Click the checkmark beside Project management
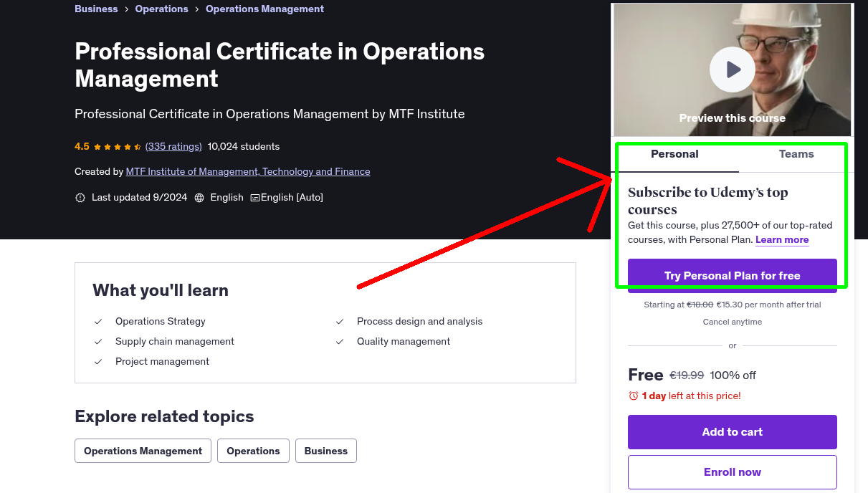The width and height of the screenshot is (868, 493). (x=98, y=362)
